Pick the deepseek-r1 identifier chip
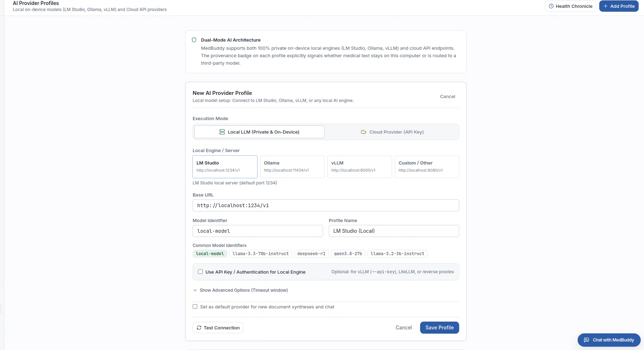This screenshot has height=350, width=644. point(311,254)
